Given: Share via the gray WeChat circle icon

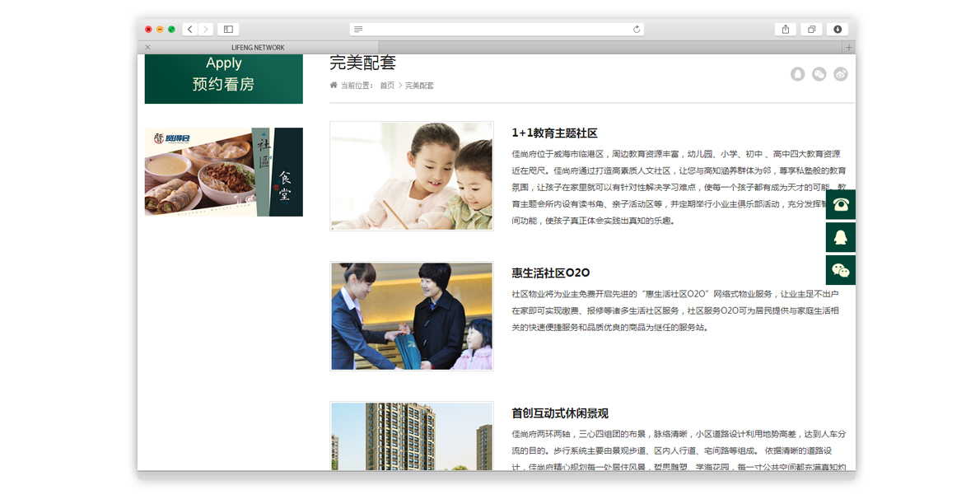Looking at the screenshot, I should pyautogui.click(x=819, y=74).
